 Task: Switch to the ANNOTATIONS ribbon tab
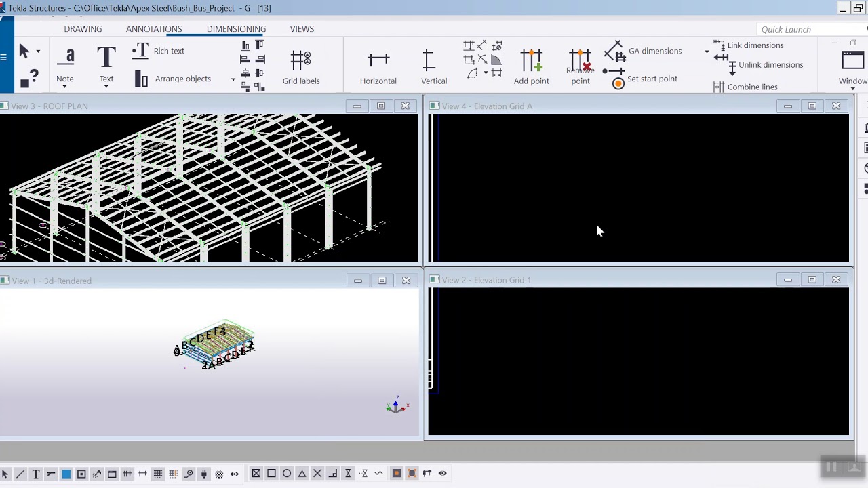tap(154, 29)
